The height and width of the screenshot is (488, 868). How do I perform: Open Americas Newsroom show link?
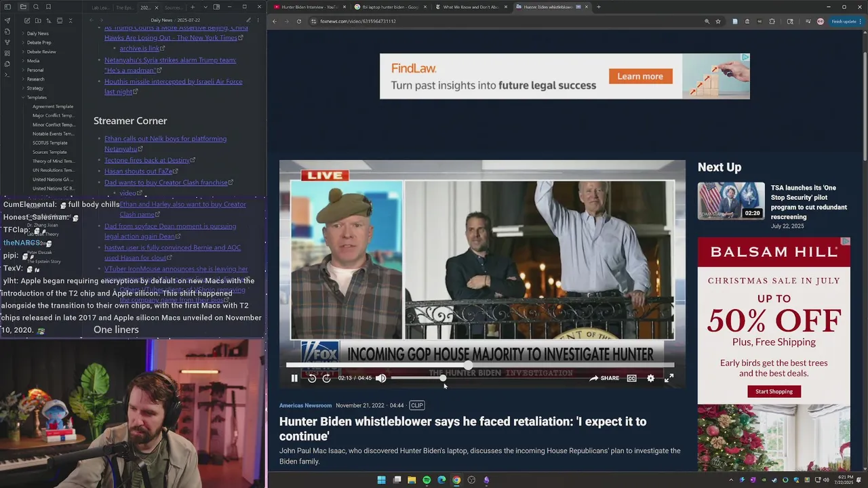(x=305, y=405)
